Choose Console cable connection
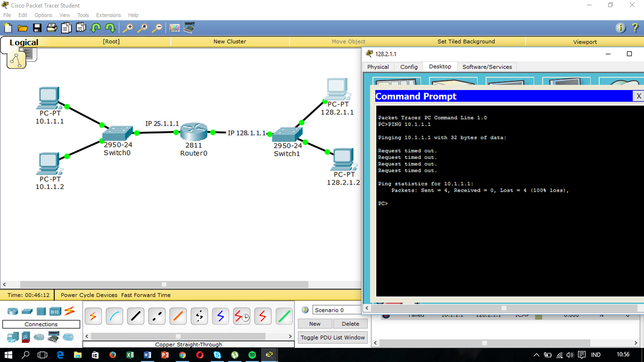The width and height of the screenshot is (644, 362). point(114,316)
